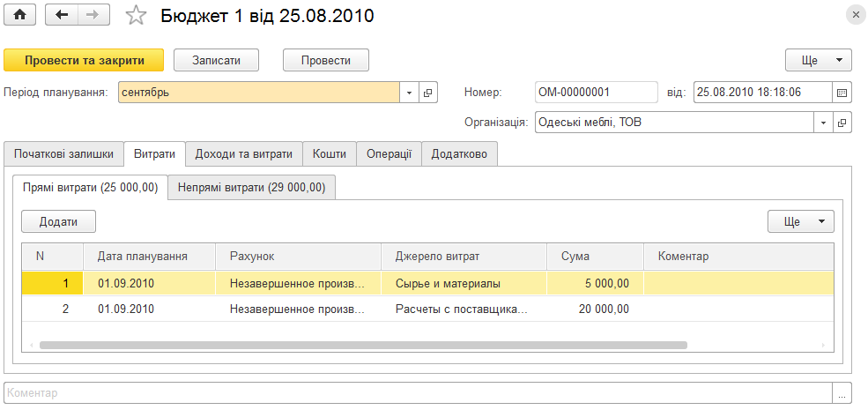Switch to the Кошти tab
This screenshot has width=868, height=410.
pos(330,154)
